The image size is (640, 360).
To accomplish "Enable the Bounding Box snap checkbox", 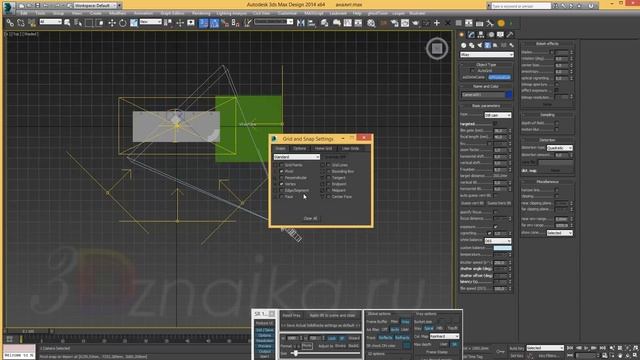I will 329,171.
